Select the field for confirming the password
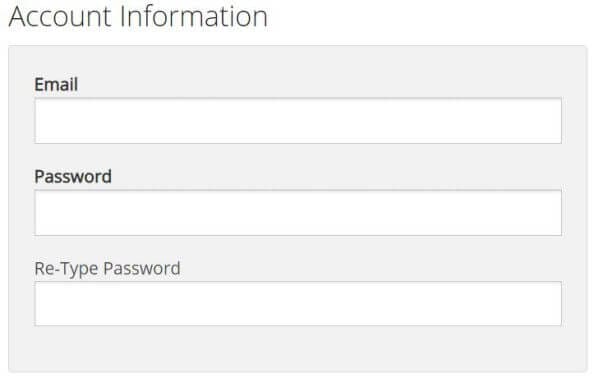 298,304
